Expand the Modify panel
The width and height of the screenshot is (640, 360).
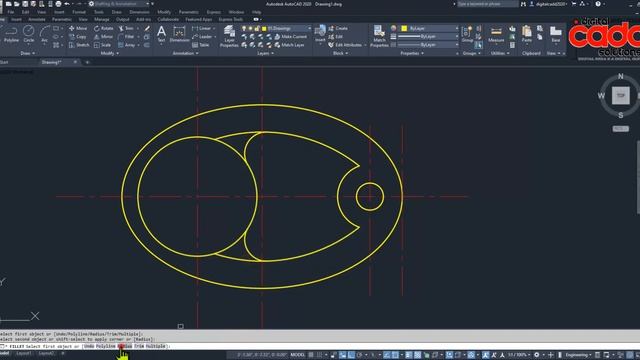(x=109, y=53)
